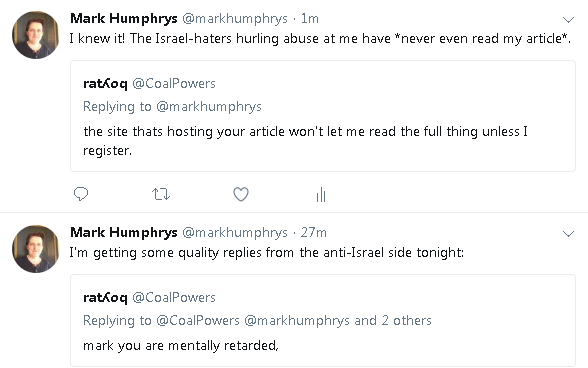Screen dimensions: 588x368
Task: Open the first quoted tweet's display name
Action: (105, 83)
